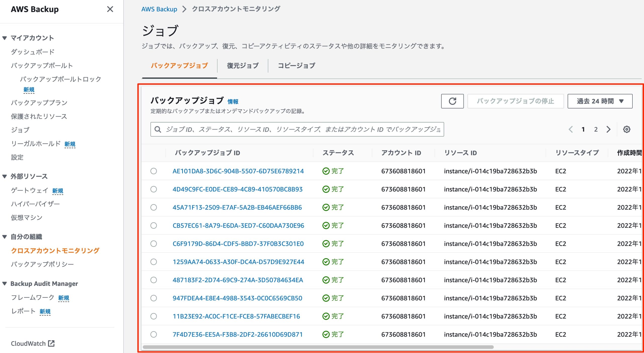Open job link 4D49C9FC-E0DE-CE89-4C89-410570BC8B93

(237, 189)
